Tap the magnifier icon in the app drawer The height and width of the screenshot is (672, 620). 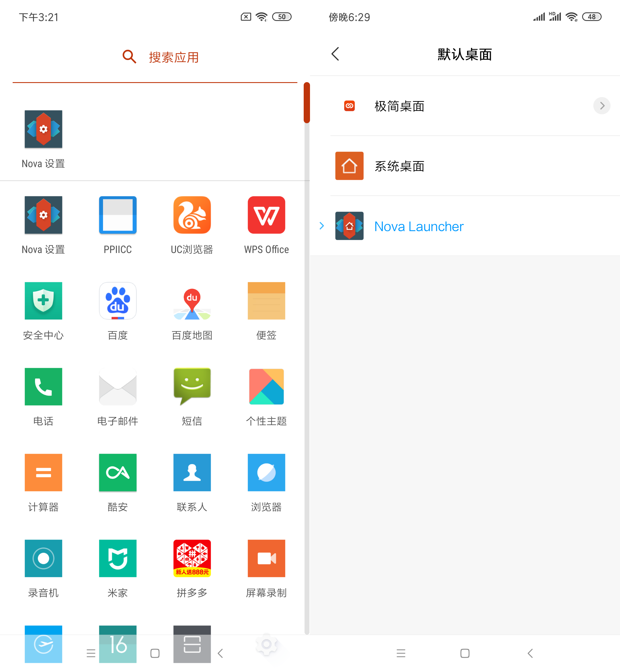[129, 57]
